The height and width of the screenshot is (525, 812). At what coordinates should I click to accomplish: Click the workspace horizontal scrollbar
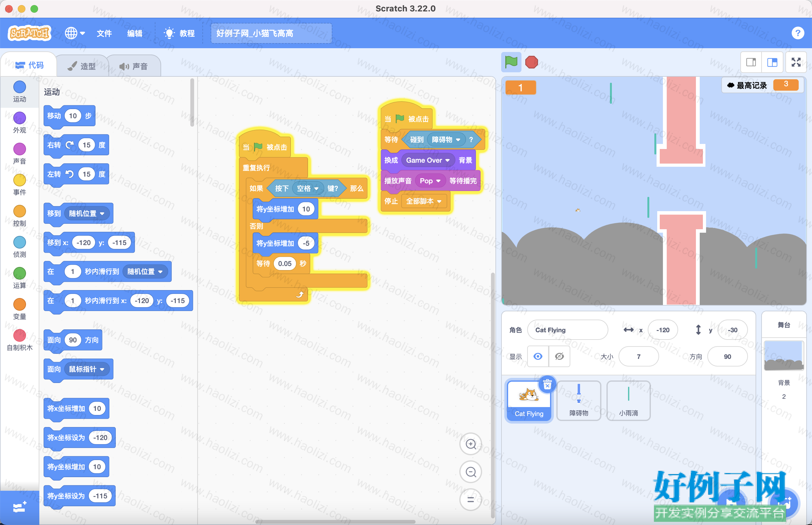coord(336,522)
